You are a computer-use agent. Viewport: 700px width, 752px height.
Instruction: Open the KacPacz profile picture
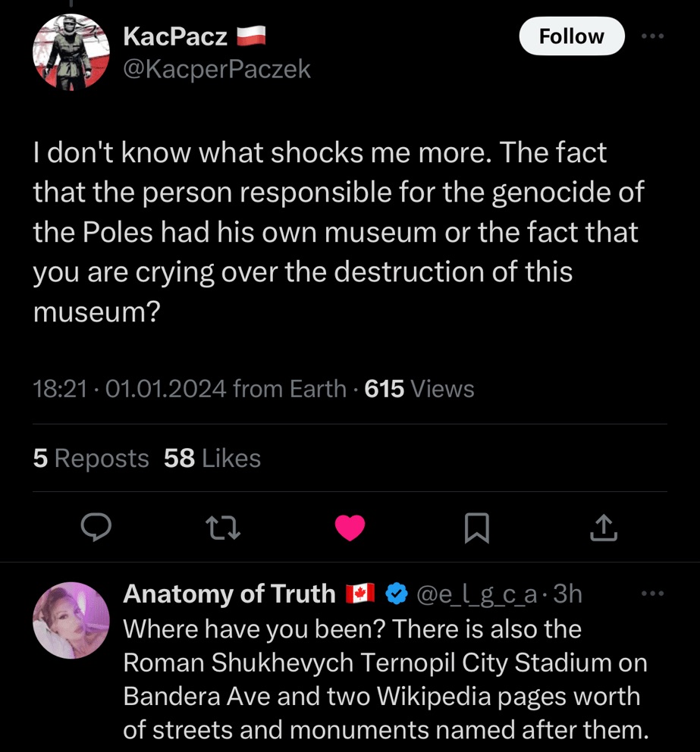coord(71,52)
